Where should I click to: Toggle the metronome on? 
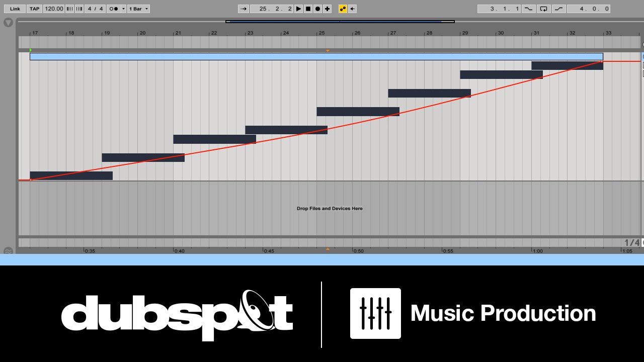pyautogui.click(x=114, y=9)
